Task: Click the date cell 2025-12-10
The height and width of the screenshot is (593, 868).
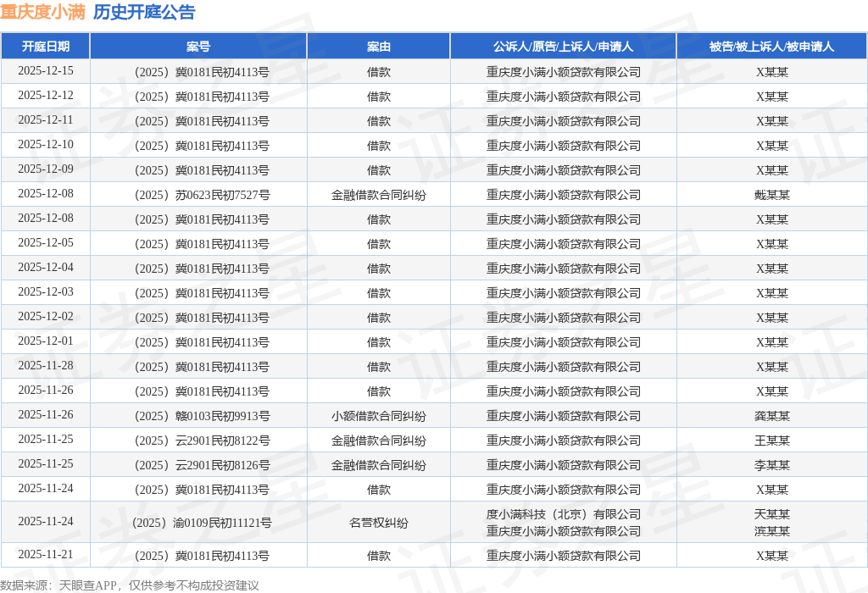Action: click(x=46, y=144)
